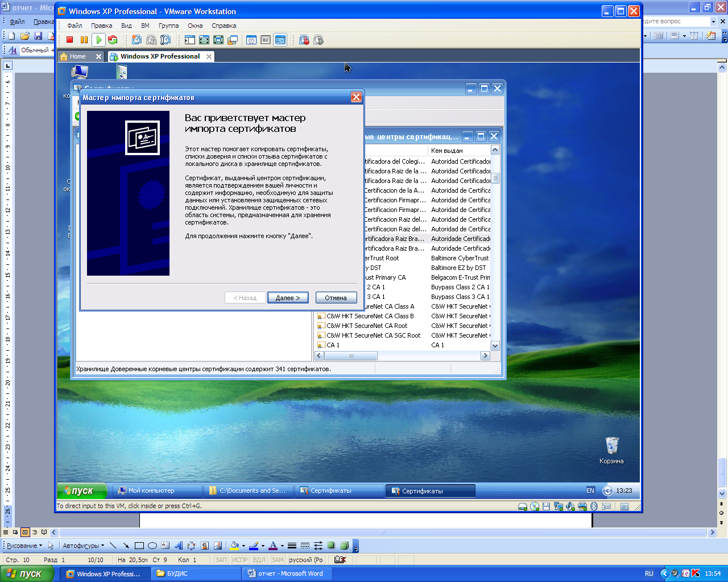Image resolution: width=728 pixels, height=582 pixels.
Task: Select the Word oval drawing tool
Action: click(152, 546)
